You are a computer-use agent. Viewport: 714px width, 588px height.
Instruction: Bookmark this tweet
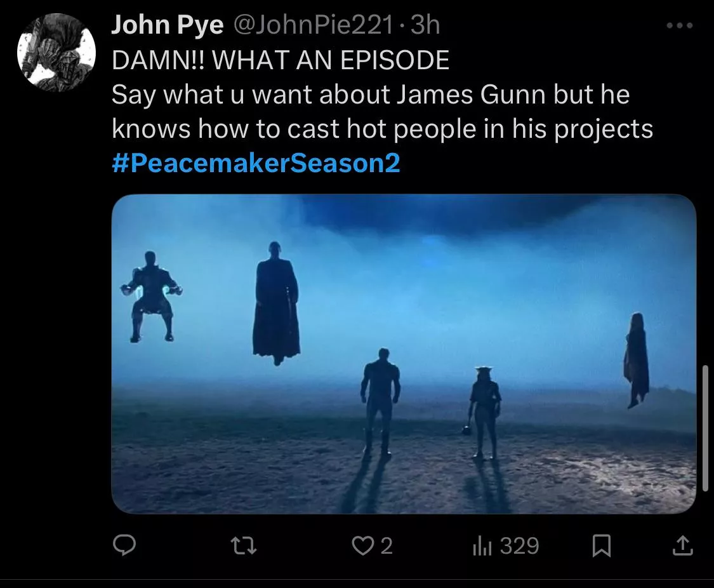coord(602,545)
